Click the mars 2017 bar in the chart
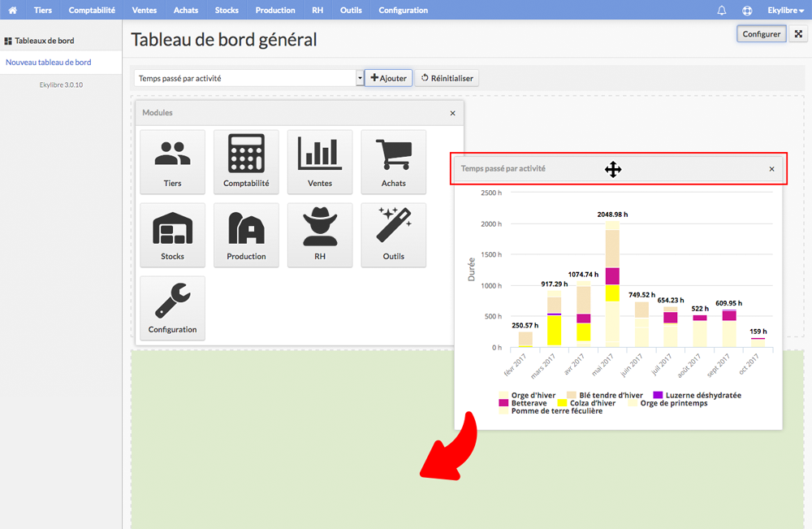Viewport: 812px width, 529px height. point(554,319)
